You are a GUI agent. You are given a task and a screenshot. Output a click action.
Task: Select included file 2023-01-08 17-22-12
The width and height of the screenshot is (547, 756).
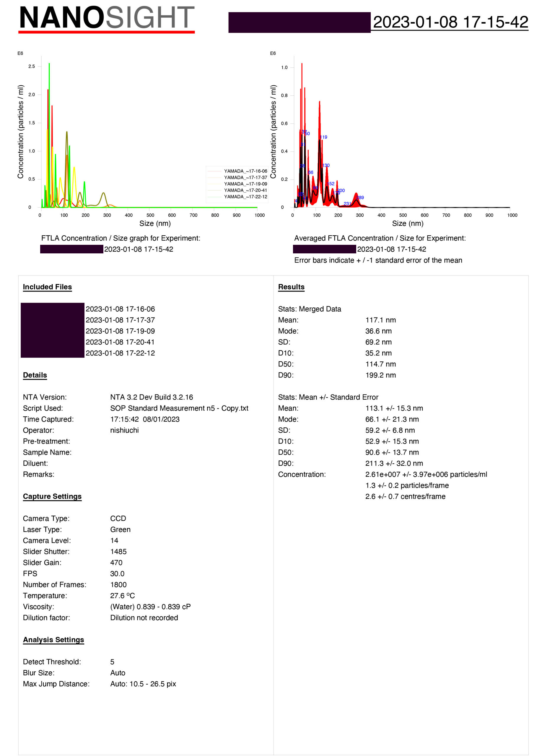(x=120, y=353)
